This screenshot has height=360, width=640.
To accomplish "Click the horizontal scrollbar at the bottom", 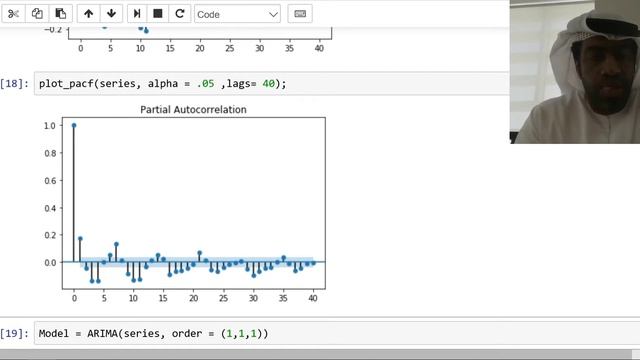I will (316, 353).
